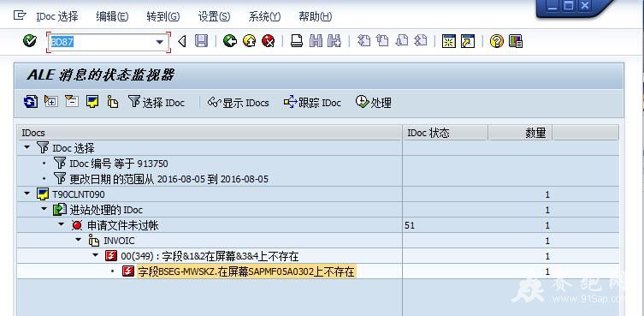Viewport: 644px width, 316px height.
Task: Click the IDoc 状态 column header
Action: click(x=445, y=133)
